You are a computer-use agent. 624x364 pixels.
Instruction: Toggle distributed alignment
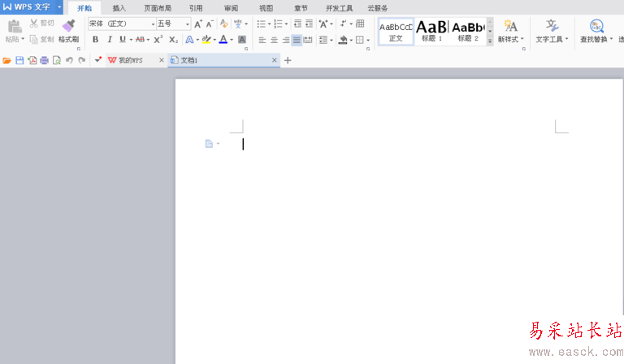[308, 40]
